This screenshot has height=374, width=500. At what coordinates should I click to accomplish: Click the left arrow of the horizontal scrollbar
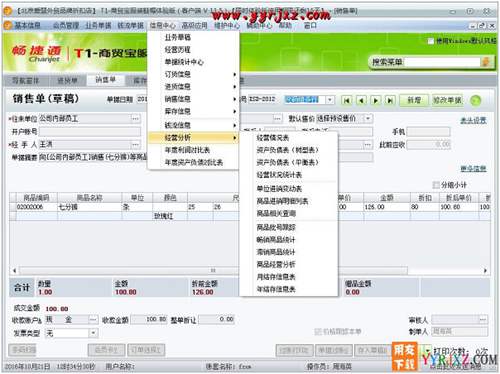coord(14,270)
